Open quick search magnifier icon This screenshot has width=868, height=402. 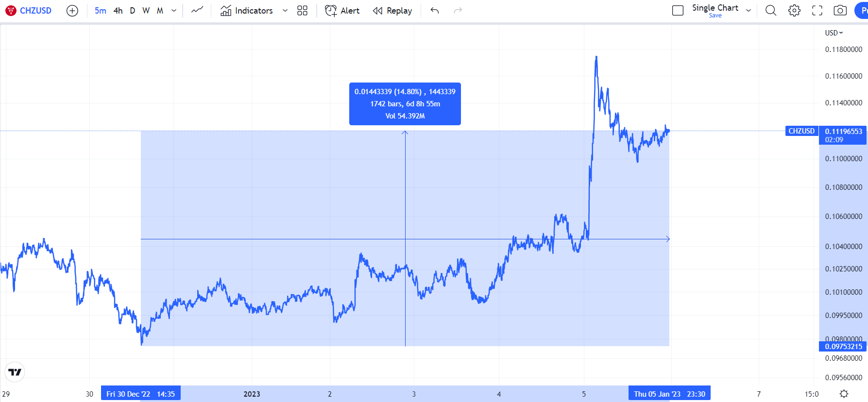coord(771,11)
